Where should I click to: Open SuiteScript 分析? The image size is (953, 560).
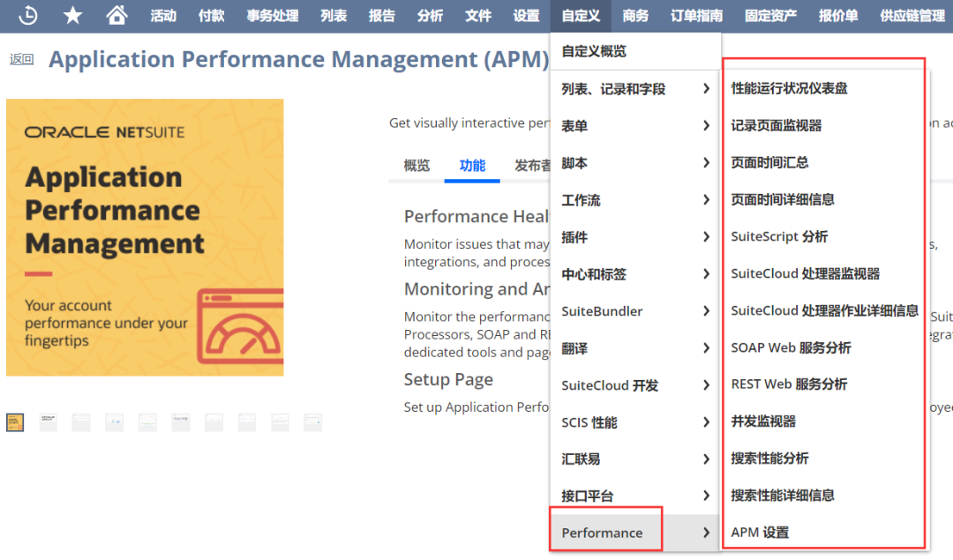point(779,237)
